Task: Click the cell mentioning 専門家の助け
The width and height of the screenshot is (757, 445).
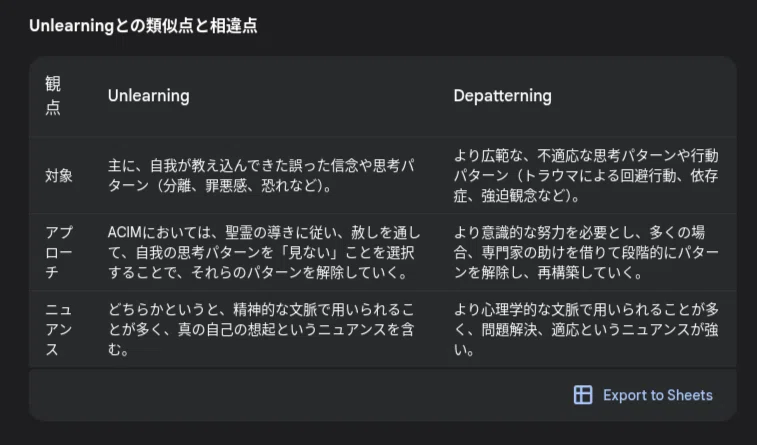Action: click(x=586, y=252)
